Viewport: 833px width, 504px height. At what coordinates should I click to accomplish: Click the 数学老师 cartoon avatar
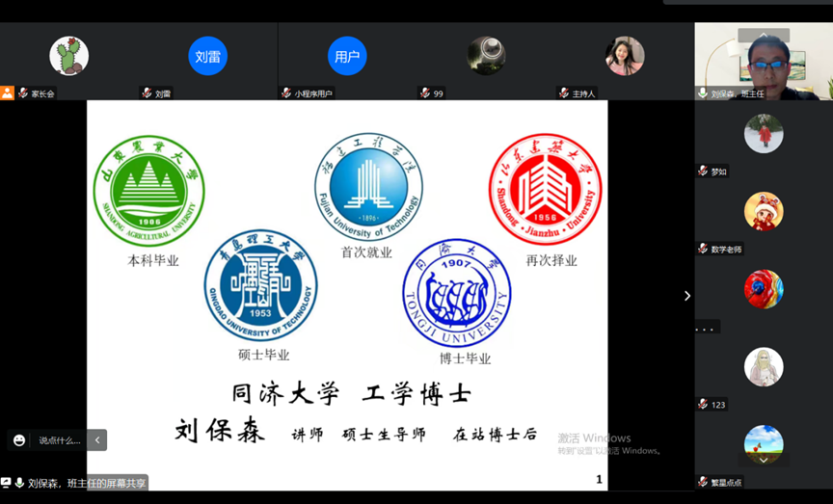764,211
